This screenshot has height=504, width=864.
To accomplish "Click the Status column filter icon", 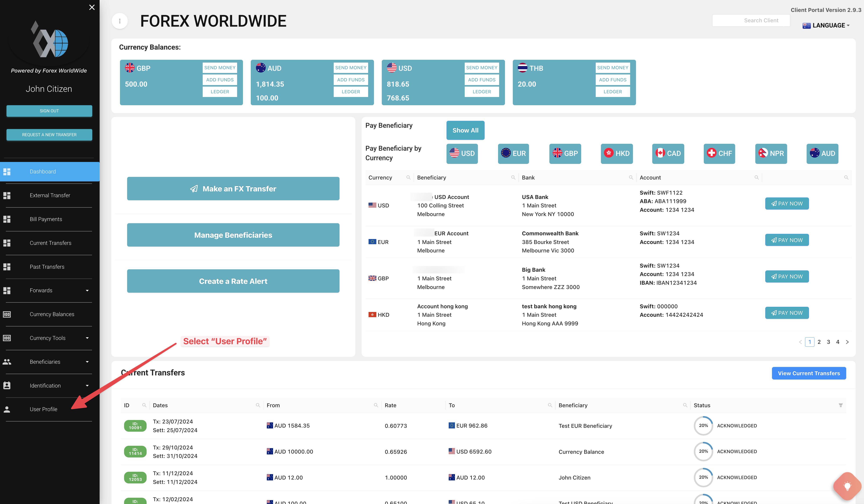I will [x=840, y=405].
